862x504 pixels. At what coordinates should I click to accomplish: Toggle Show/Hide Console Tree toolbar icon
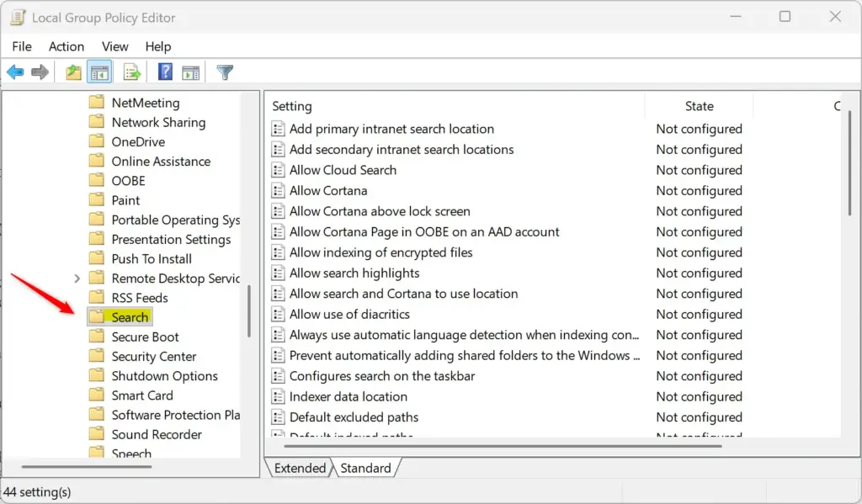99,72
